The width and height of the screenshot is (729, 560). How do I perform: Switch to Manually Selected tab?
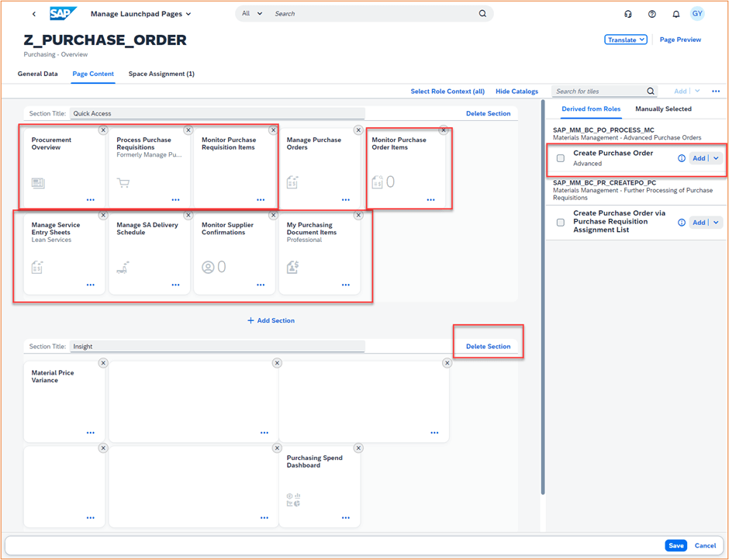point(663,109)
